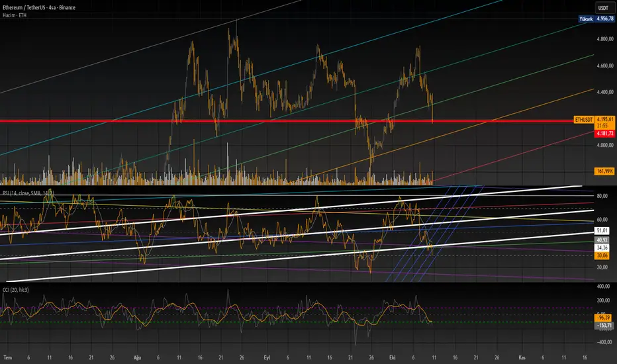Click the RSI (14, close, SMA) indicator legend
The width and height of the screenshot is (617, 364).
(x=28, y=193)
